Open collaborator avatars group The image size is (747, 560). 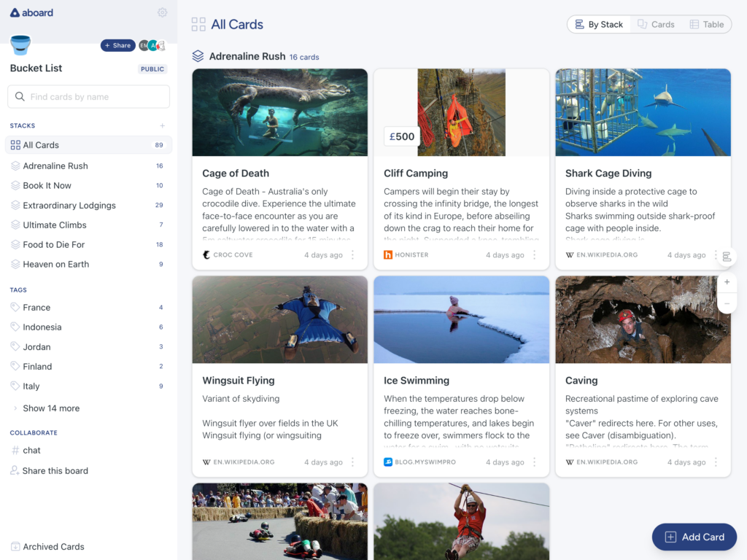152,45
